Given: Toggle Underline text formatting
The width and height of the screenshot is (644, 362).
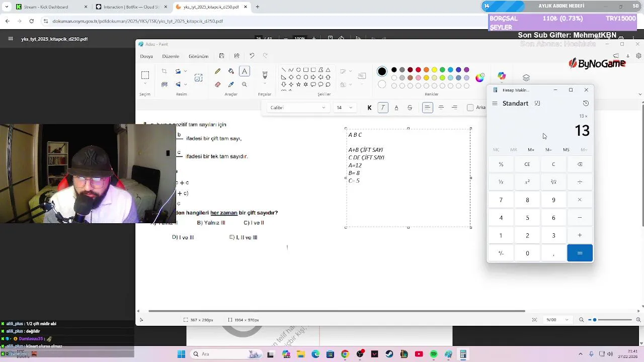Looking at the screenshot, I should click(x=396, y=108).
